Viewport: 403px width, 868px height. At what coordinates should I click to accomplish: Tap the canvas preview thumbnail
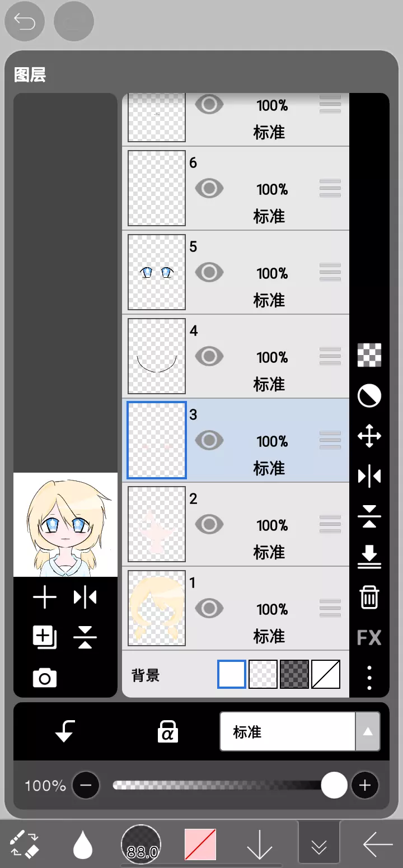click(x=65, y=525)
